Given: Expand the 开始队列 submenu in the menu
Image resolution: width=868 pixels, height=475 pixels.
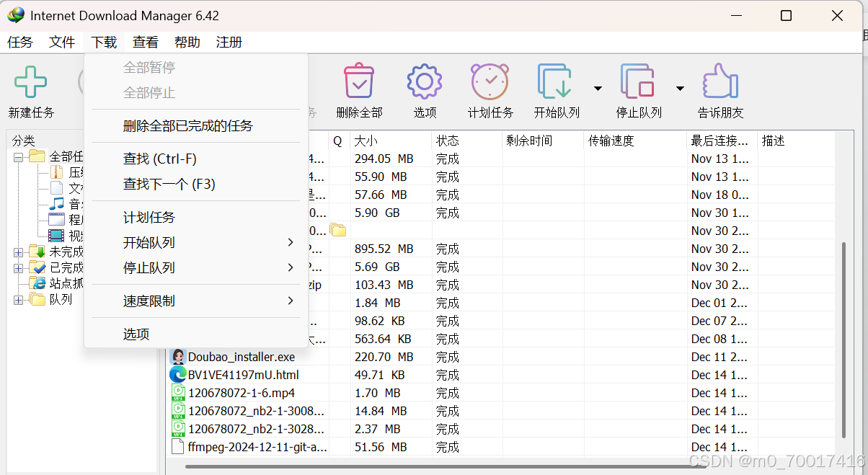Looking at the screenshot, I should point(291,242).
